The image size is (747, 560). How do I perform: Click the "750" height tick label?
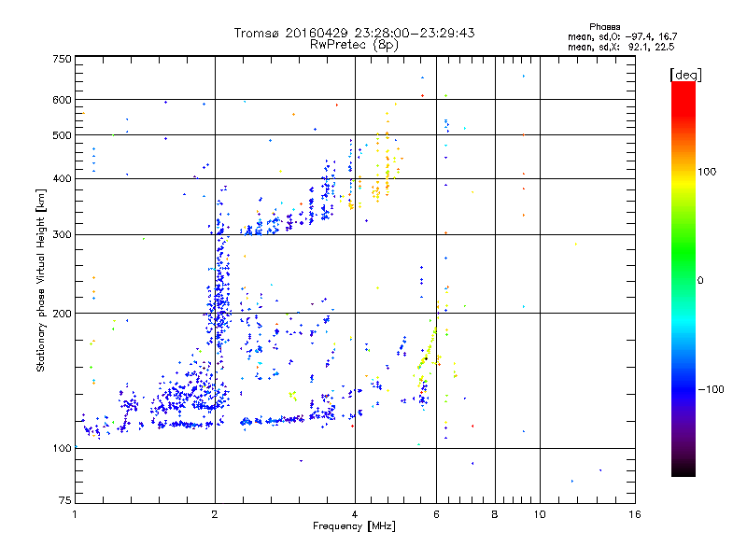(62, 59)
